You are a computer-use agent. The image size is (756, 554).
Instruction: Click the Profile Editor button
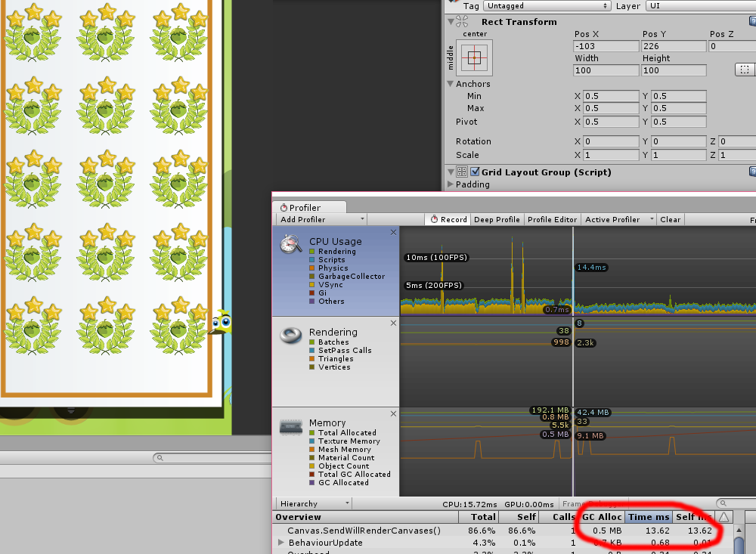click(x=552, y=219)
